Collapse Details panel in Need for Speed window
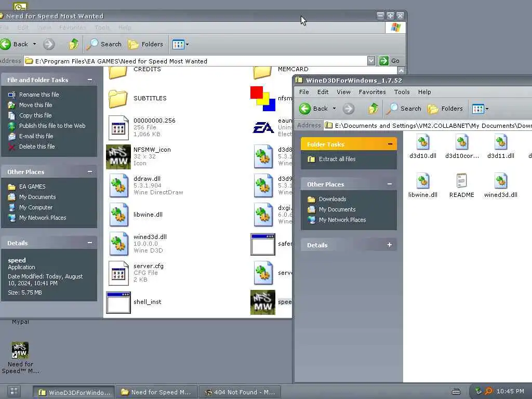This screenshot has width=532, height=399. pyautogui.click(x=90, y=243)
